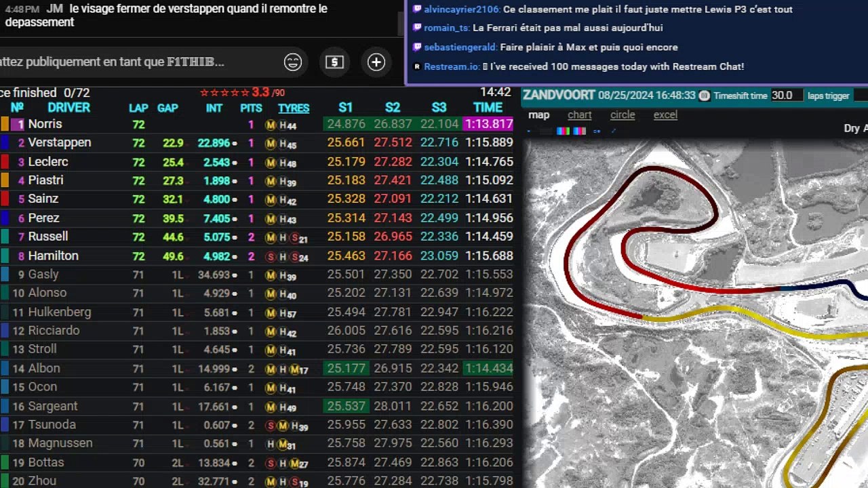The width and height of the screenshot is (868, 488).
Task: Click the Twitch icon beside alvincayrier2106's message
Action: point(417,9)
